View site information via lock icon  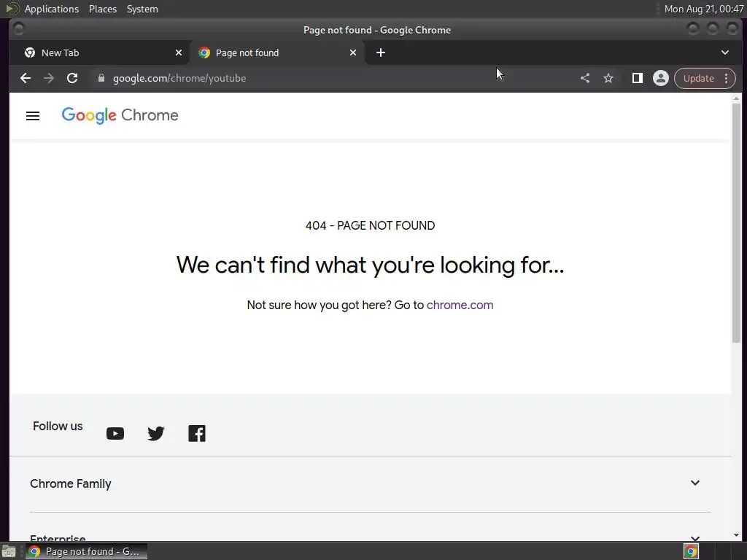[101, 78]
